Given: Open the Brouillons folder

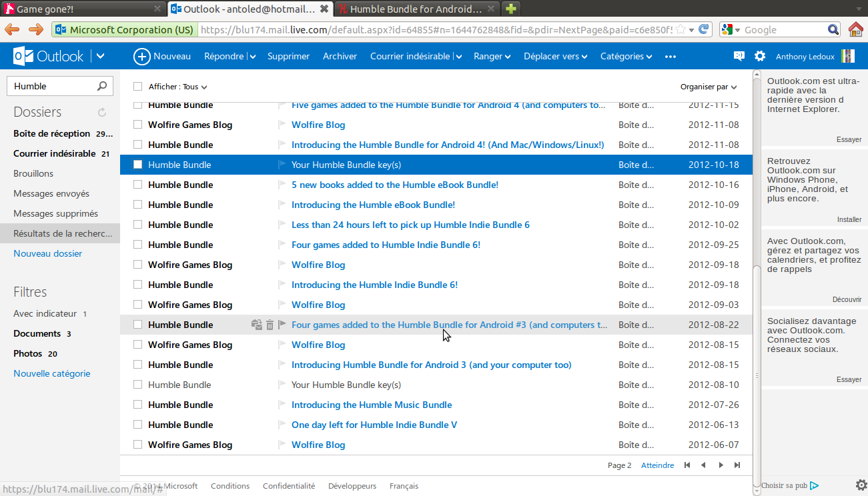Looking at the screenshot, I should (x=33, y=173).
